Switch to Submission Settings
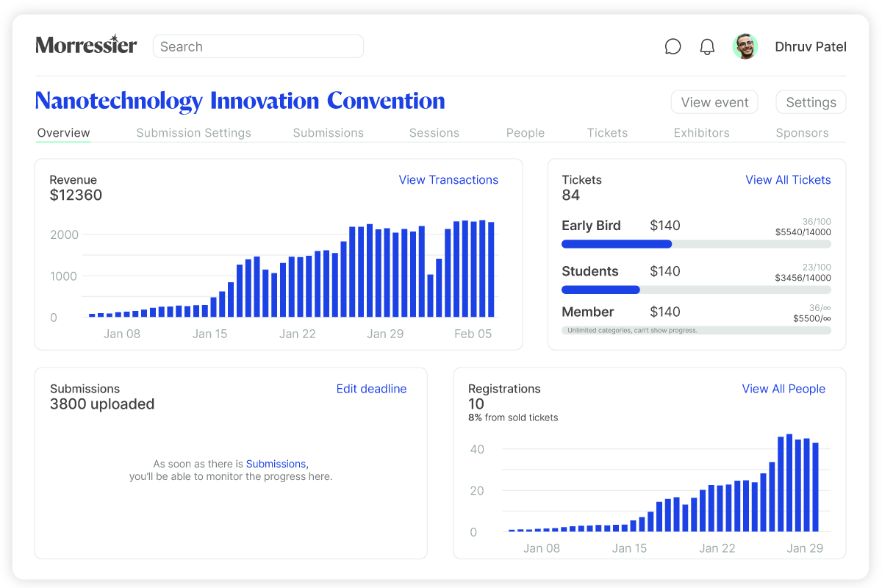The width and height of the screenshot is (882, 588). click(x=193, y=133)
